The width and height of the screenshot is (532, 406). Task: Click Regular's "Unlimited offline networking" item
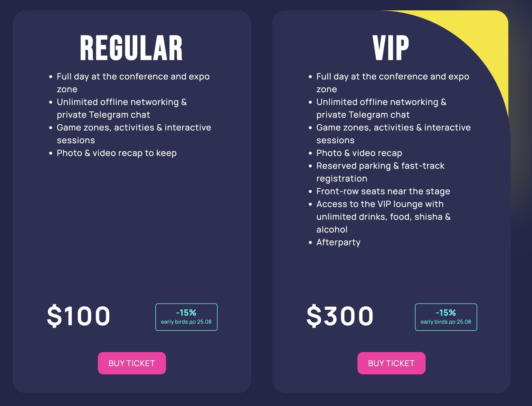point(122,108)
